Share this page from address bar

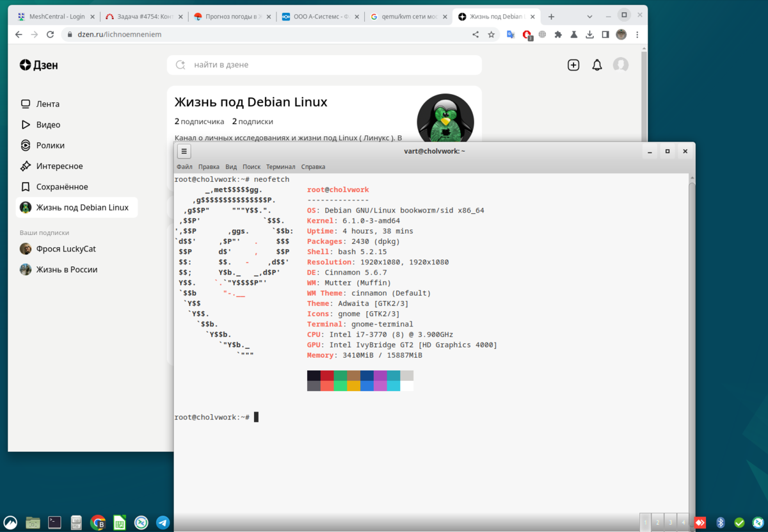point(476,35)
